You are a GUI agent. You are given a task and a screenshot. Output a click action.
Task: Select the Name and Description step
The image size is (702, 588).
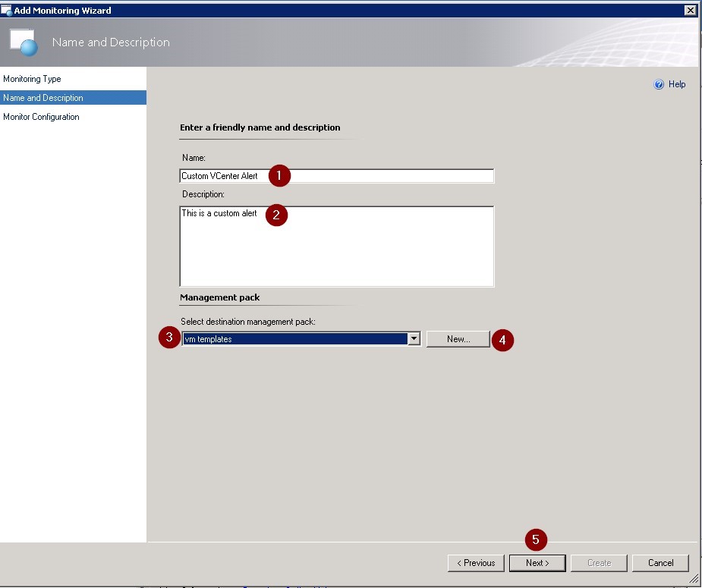[x=43, y=98]
